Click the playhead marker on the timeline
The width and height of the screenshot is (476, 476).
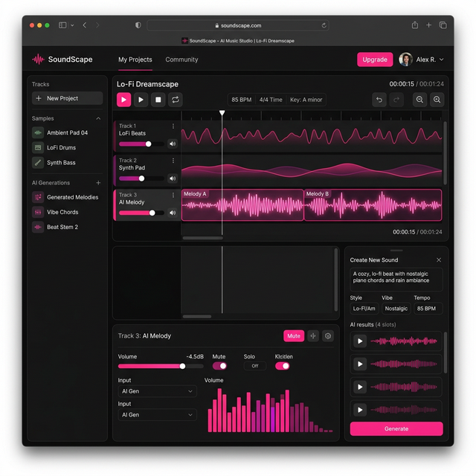click(222, 113)
